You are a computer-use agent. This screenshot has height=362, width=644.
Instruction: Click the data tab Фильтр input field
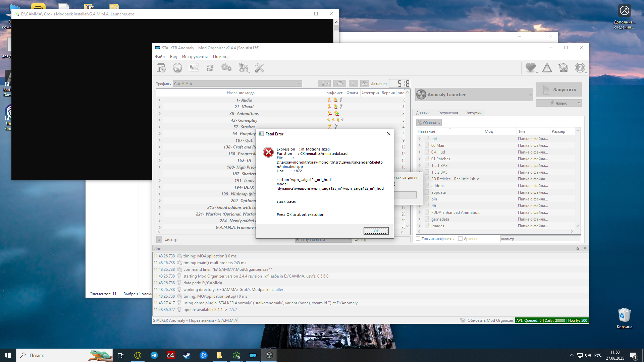tap(540, 239)
